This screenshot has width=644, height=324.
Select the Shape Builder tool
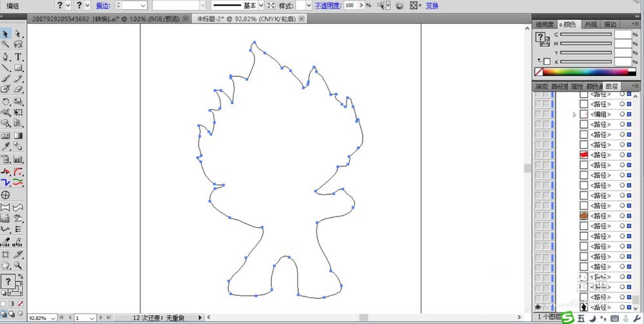tap(6, 123)
